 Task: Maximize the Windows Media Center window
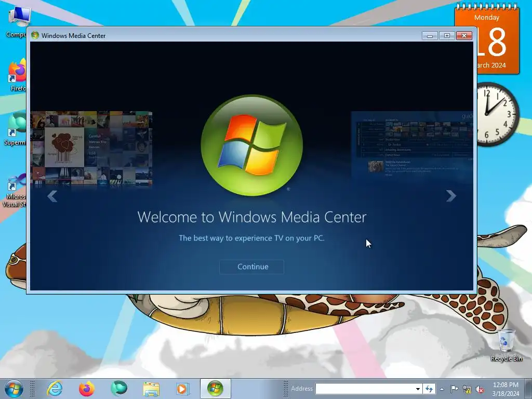click(x=447, y=36)
